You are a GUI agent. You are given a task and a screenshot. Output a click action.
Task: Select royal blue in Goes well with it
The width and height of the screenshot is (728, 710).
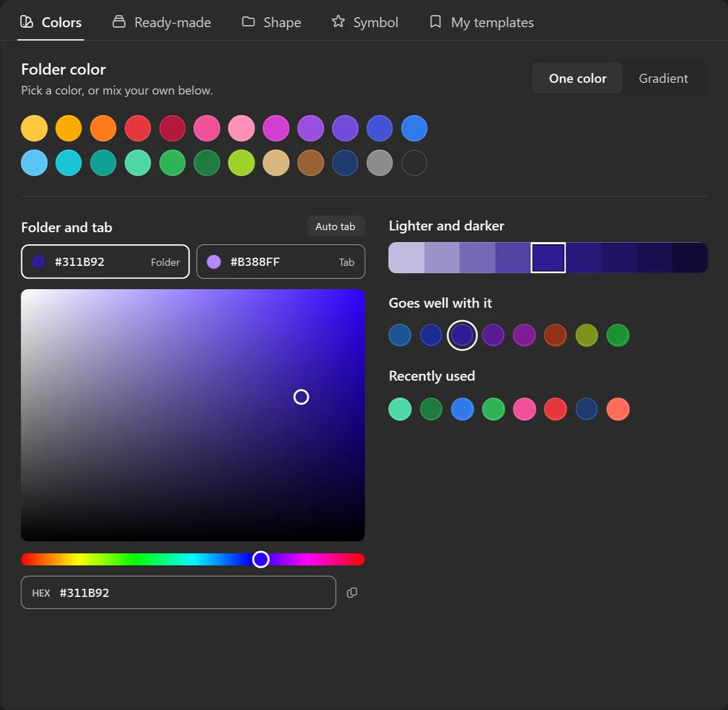tap(431, 335)
